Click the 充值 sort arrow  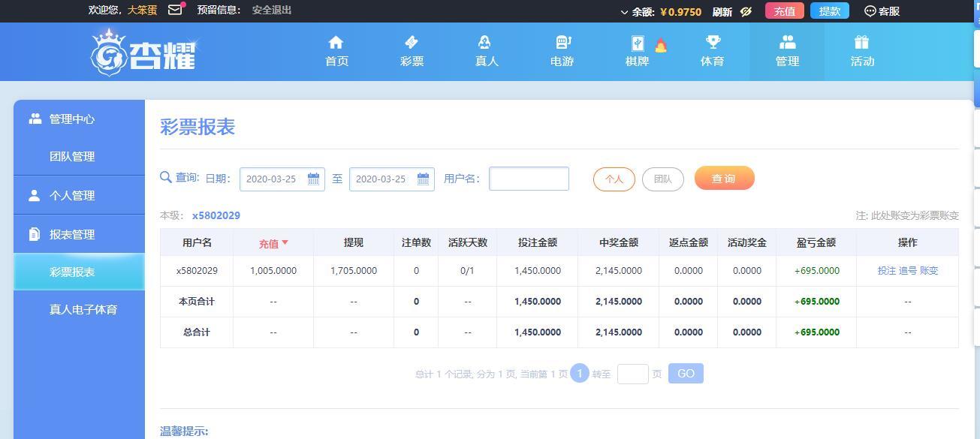click(x=285, y=242)
